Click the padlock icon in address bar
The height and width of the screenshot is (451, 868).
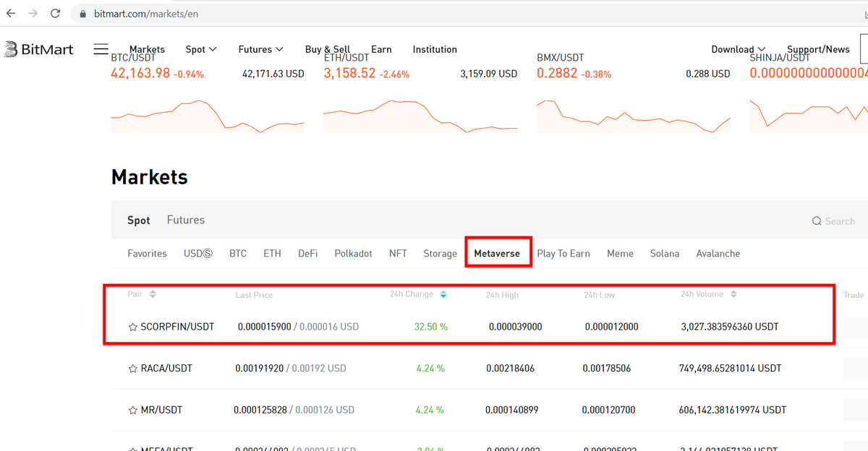pos(82,14)
